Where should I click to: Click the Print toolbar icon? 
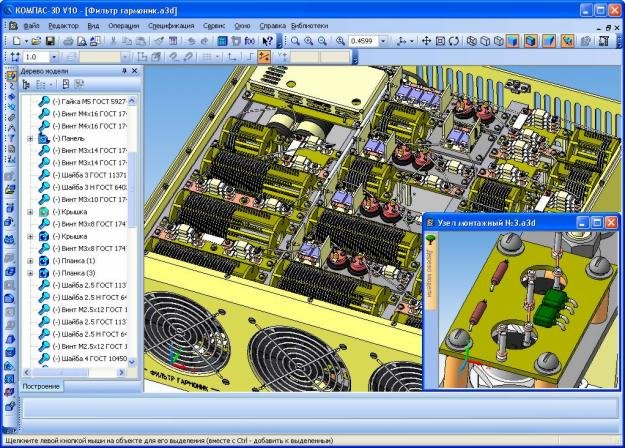67,41
